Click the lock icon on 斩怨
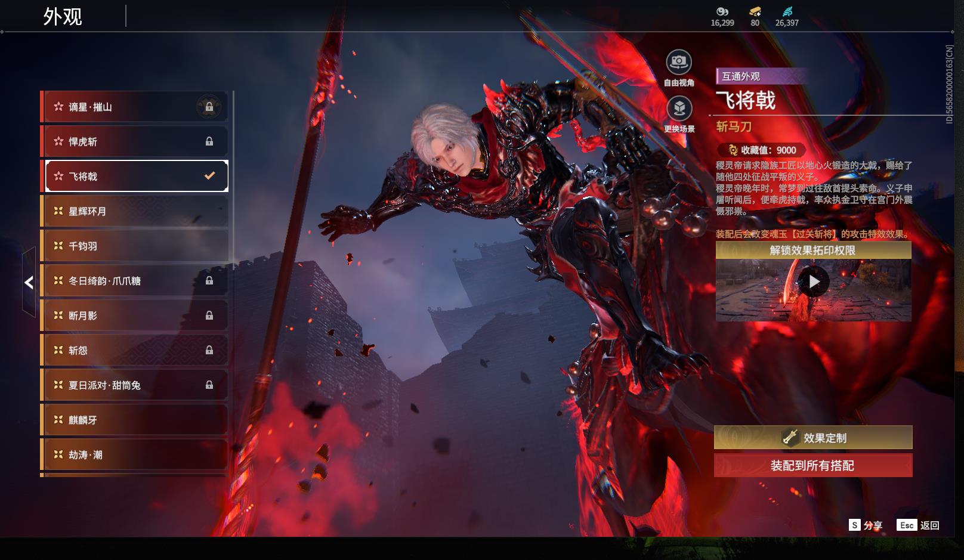Screen dimensions: 964x560 click(209, 350)
